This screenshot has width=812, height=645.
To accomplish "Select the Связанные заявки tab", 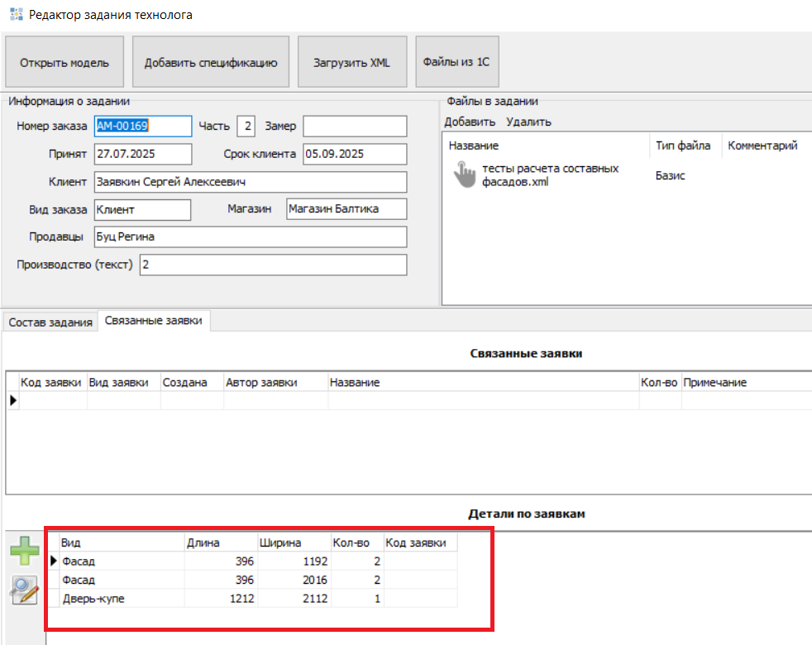I will [154, 322].
